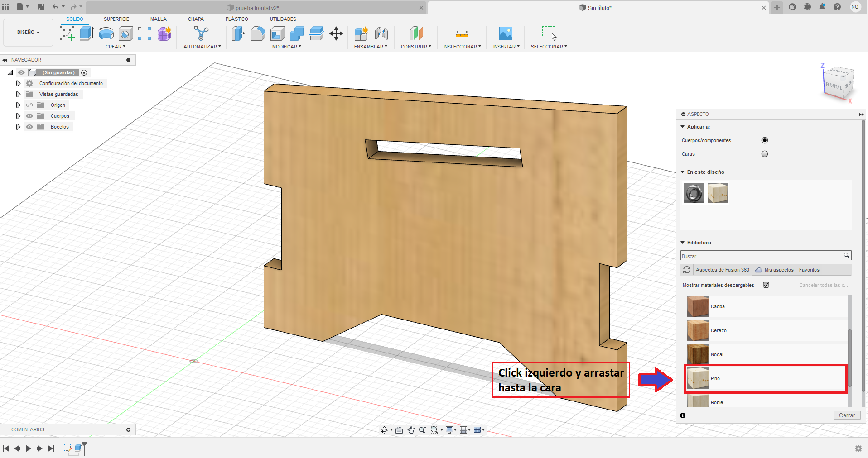Click the Undo arrow icon
The height and width of the screenshot is (458, 868).
(55, 7)
